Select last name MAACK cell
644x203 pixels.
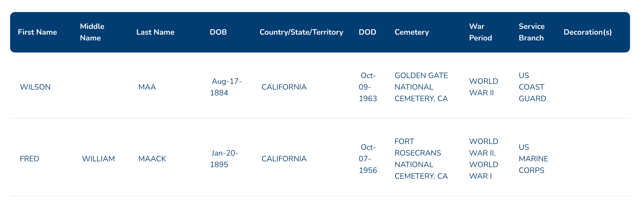click(152, 159)
